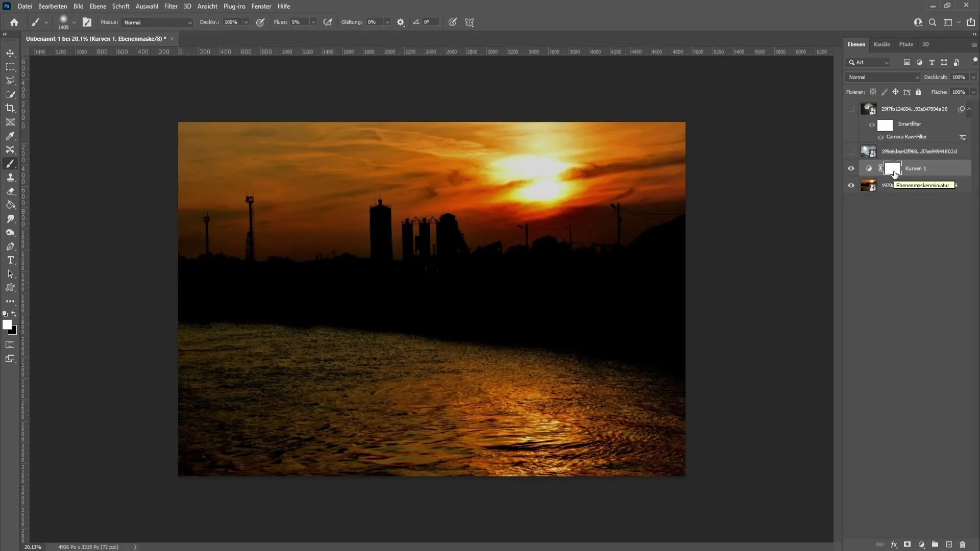Toggle visibility of the top Smart filter layer
The image size is (980, 551).
(x=872, y=124)
